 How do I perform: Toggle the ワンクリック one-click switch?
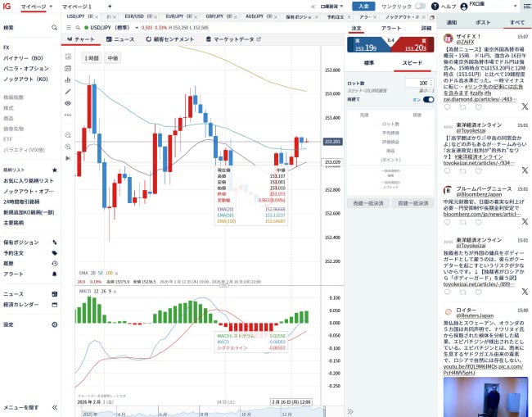(x=420, y=6)
